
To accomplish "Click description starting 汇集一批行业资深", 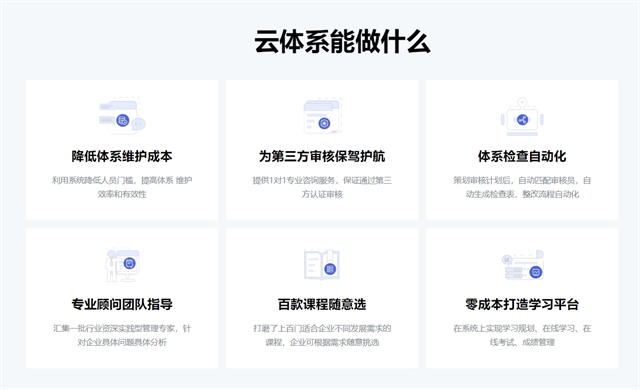I will click(x=122, y=335).
